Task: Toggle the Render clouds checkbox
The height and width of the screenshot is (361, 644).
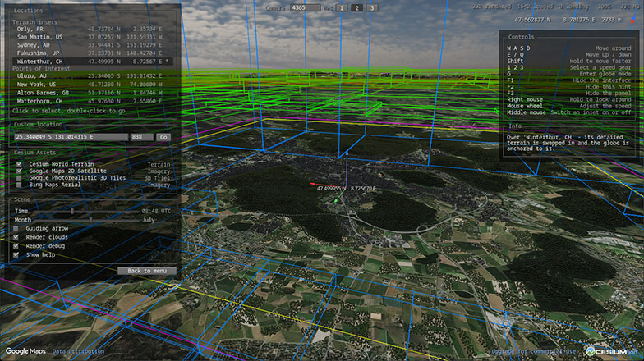Action: (x=16, y=237)
